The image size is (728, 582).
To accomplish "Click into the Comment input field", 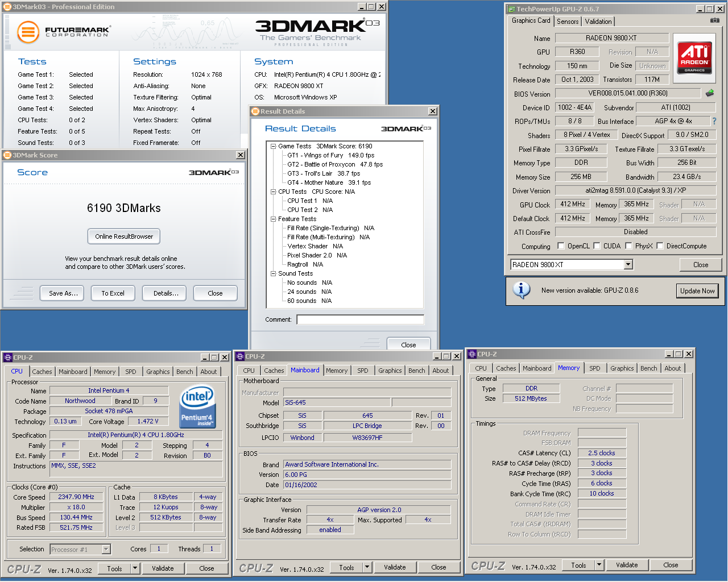I will click(x=361, y=319).
